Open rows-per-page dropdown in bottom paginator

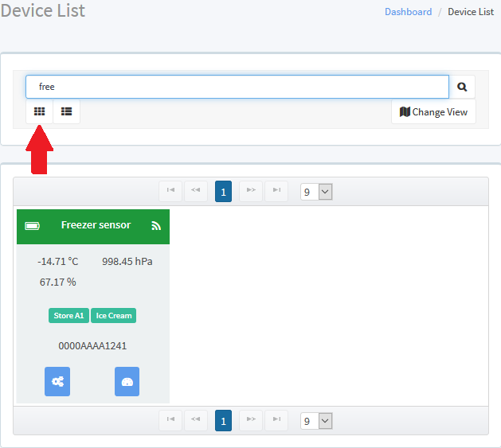coord(316,421)
